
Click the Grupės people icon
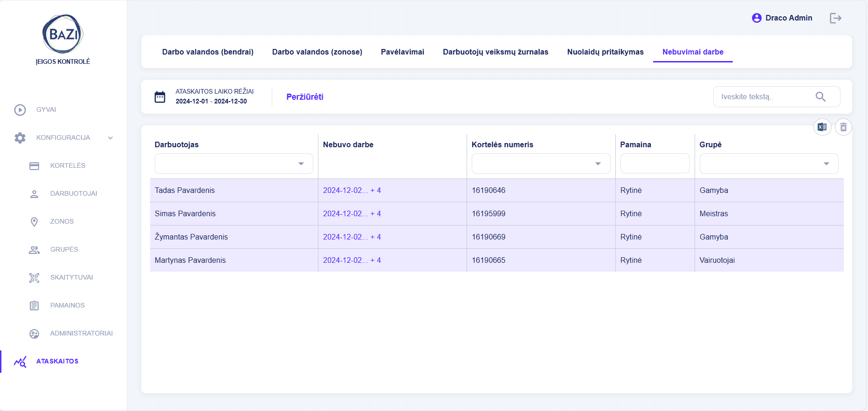[x=34, y=250]
